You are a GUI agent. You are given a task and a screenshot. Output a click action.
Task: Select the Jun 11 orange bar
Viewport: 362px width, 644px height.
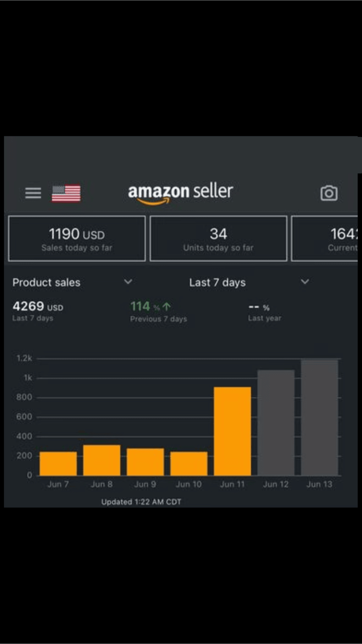point(232,431)
